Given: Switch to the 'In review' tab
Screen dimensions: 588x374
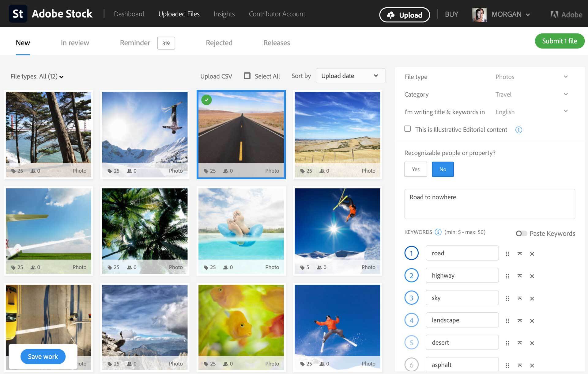Looking at the screenshot, I should (x=74, y=42).
